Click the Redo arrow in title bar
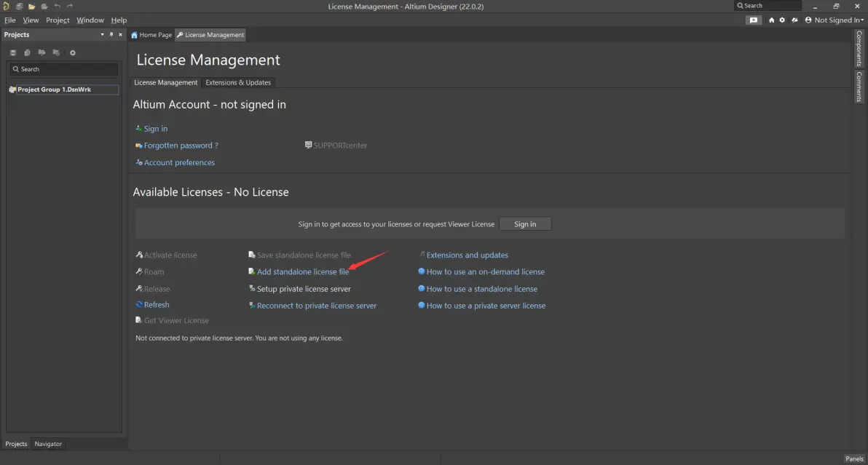 [x=70, y=6]
